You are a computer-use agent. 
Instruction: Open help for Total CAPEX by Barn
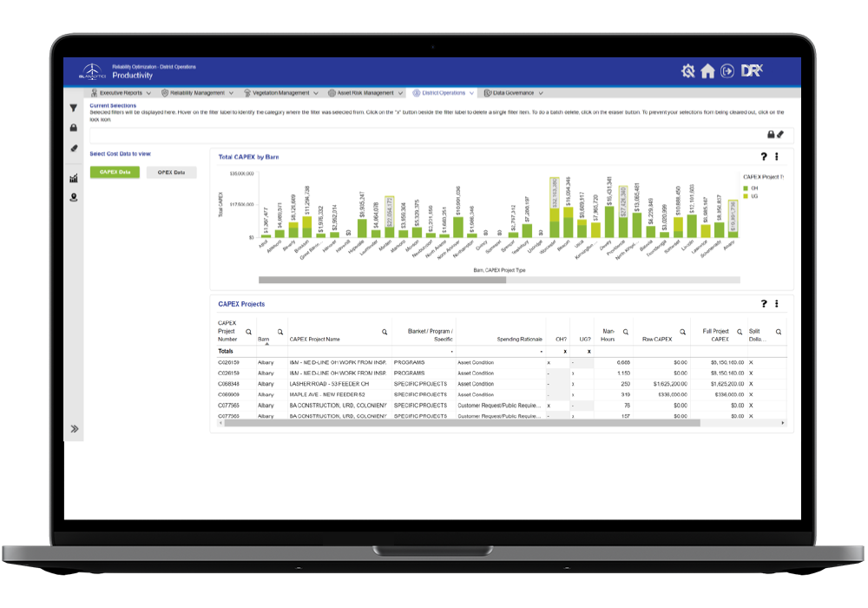764,156
